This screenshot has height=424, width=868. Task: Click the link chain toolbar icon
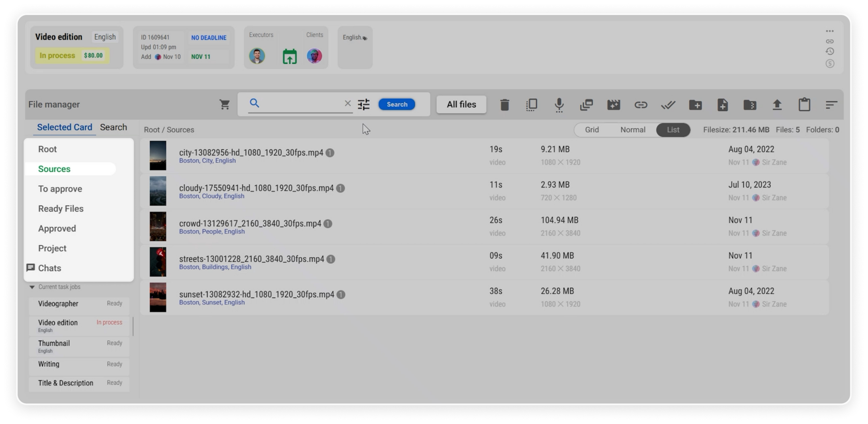[641, 105]
